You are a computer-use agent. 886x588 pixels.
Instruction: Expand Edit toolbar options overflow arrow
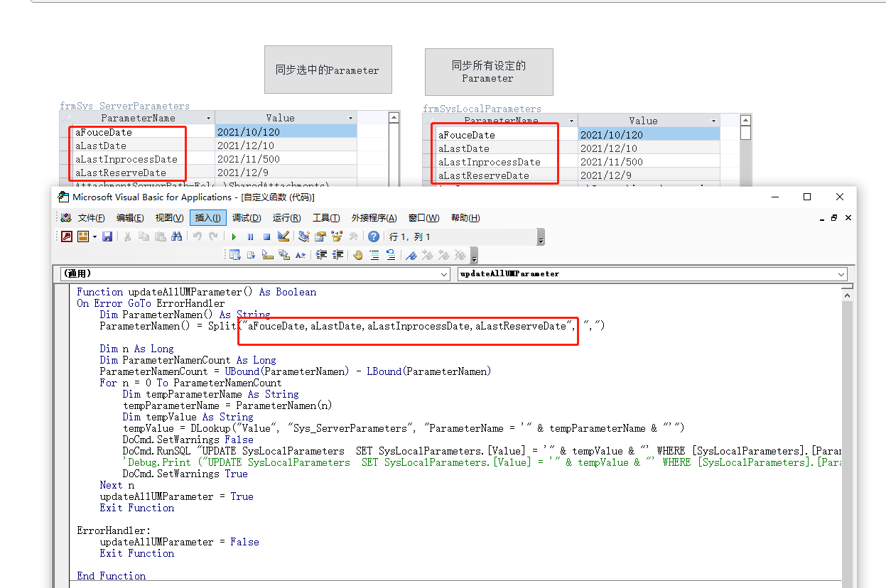click(x=474, y=256)
